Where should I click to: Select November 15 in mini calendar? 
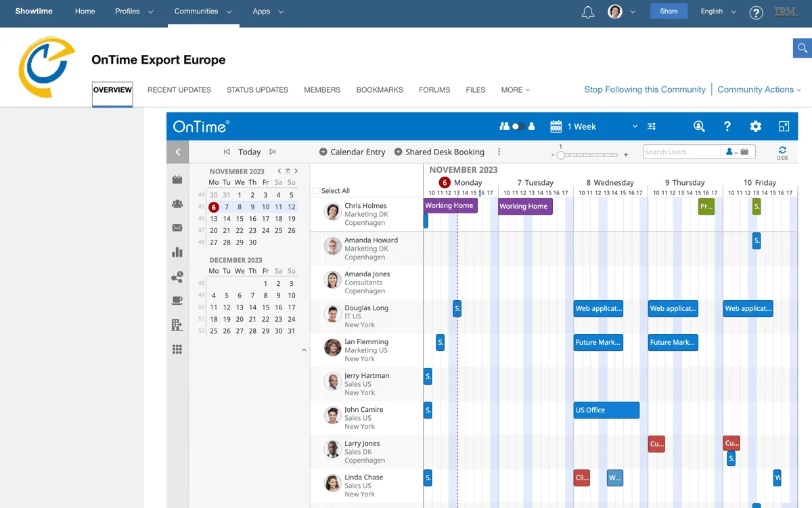[x=240, y=219]
